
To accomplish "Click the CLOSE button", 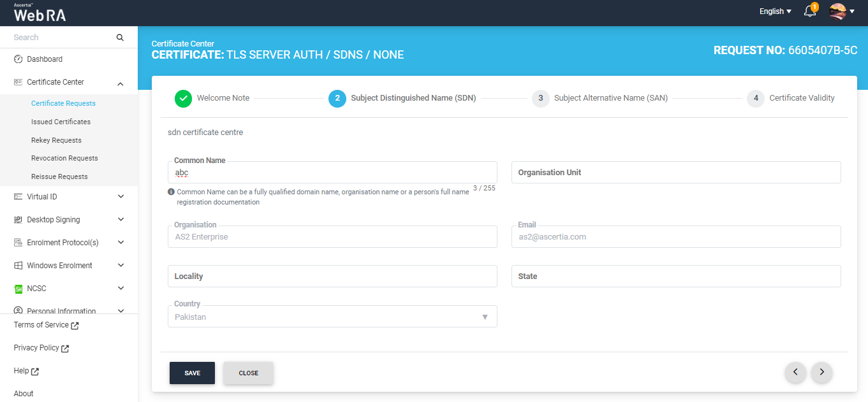I will coord(249,373).
